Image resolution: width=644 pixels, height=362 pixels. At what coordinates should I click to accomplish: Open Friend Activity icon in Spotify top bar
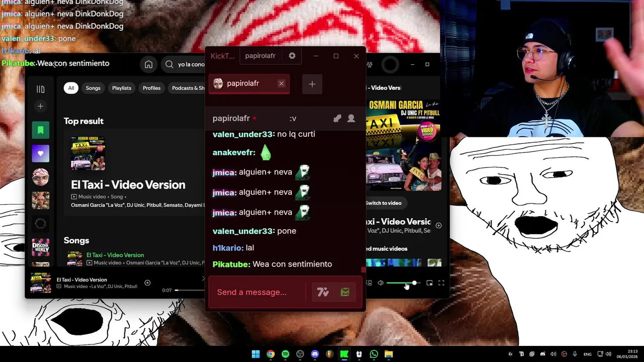coord(370,64)
